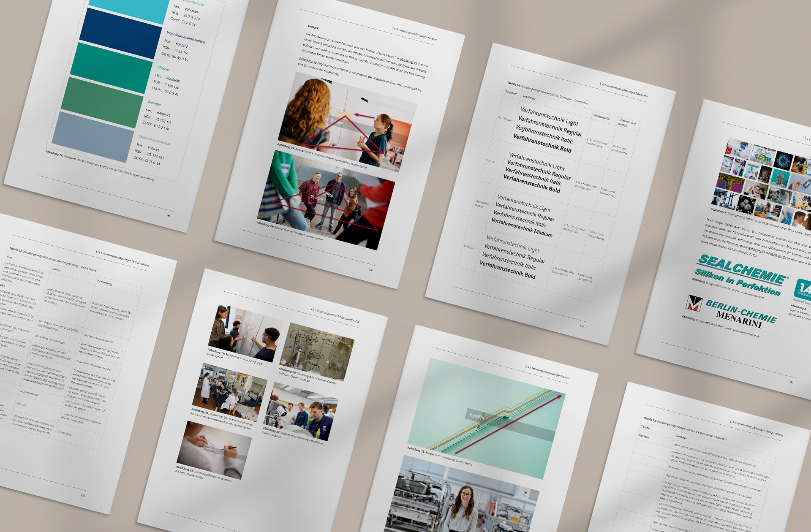Viewport: 811px width, 532px height.
Task: Click the cyan swatch at the palette top
Action: (x=129, y=9)
